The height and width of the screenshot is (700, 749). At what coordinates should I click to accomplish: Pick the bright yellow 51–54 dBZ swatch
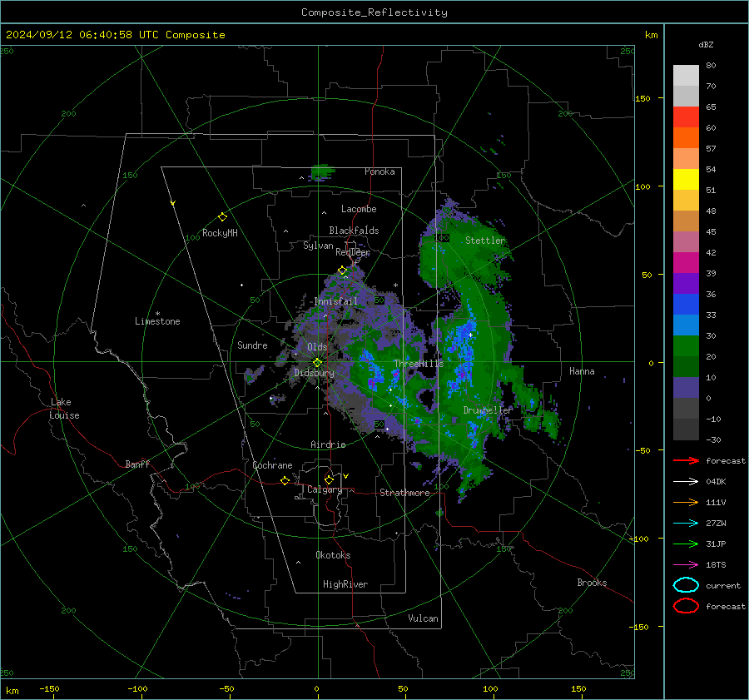click(x=686, y=180)
